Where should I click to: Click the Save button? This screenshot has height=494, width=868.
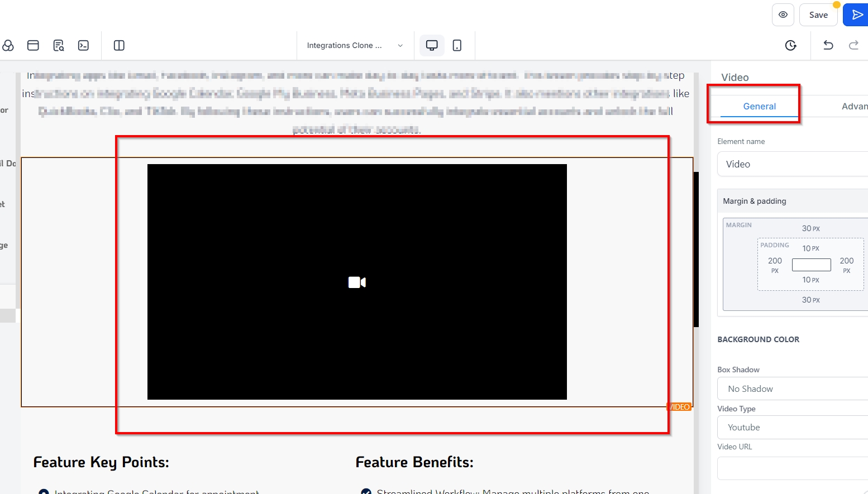[818, 15]
